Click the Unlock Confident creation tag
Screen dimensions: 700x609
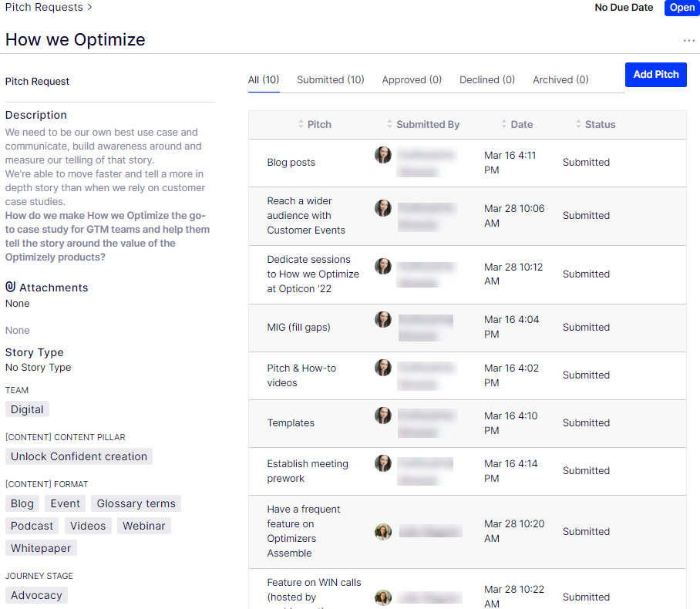pos(79,456)
